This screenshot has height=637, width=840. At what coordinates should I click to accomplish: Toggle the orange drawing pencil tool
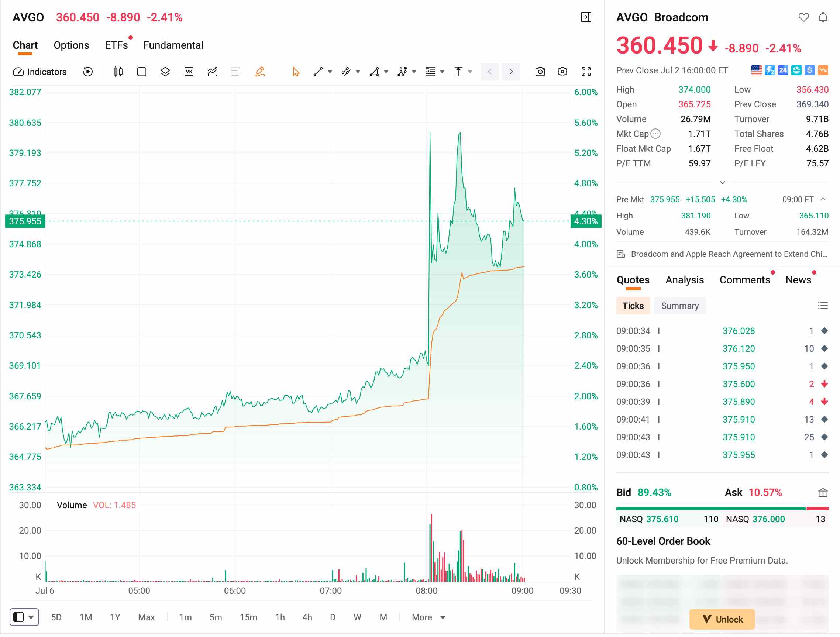[x=260, y=72]
